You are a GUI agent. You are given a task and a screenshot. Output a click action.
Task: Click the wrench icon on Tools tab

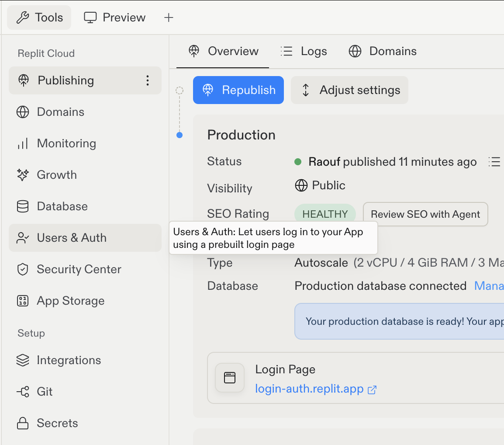pos(23,17)
